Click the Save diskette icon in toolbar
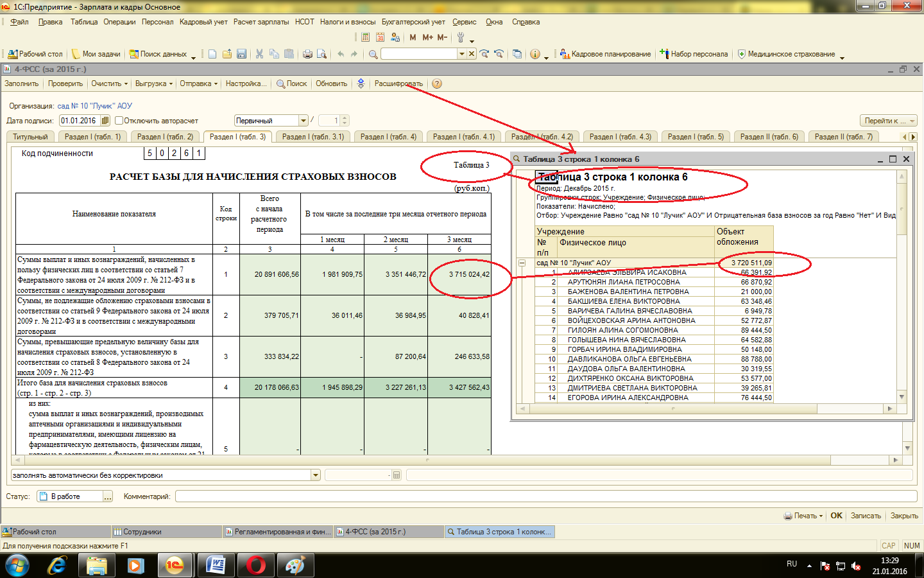Viewport: 924px width, 578px height. tap(242, 54)
